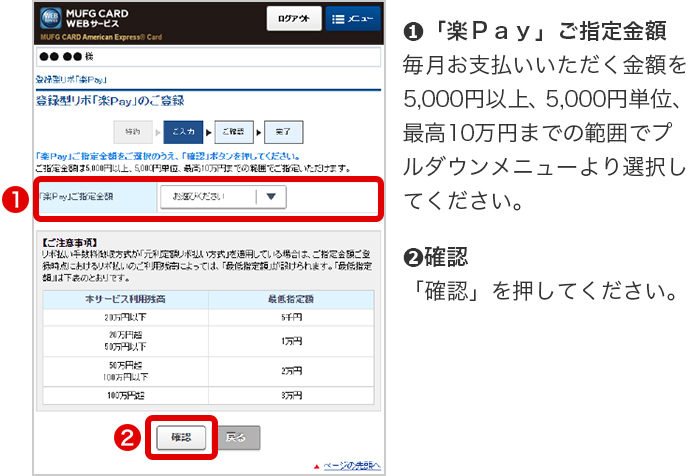Open the お選びください amount select box
690x476 pixels.
[x=208, y=197]
